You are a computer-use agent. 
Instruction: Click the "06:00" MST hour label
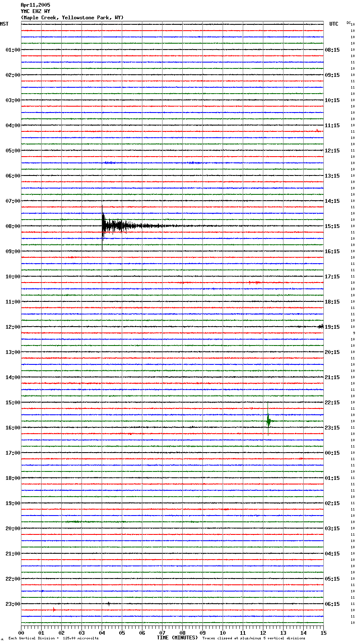(13, 176)
